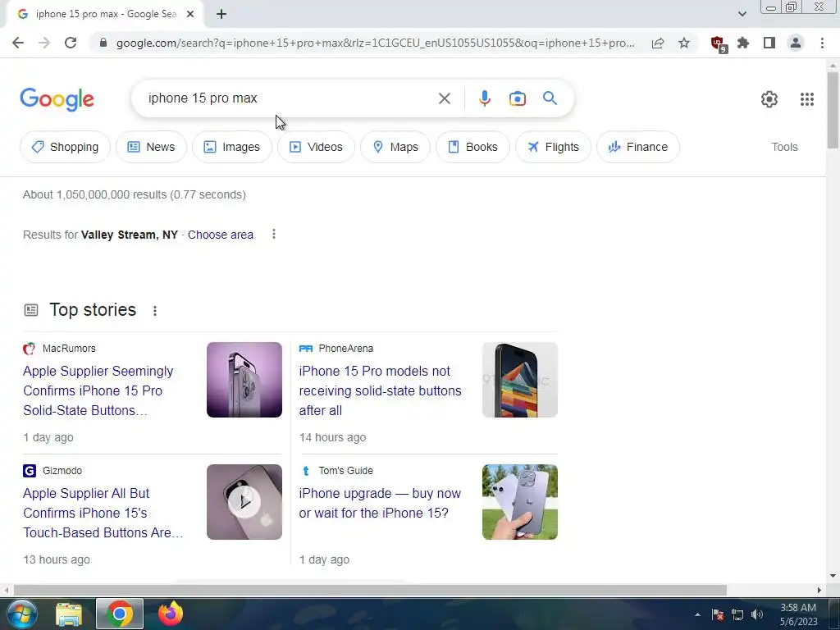Open Tom's Guide iPhone upgrade story
The width and height of the screenshot is (840, 630).
point(379,503)
